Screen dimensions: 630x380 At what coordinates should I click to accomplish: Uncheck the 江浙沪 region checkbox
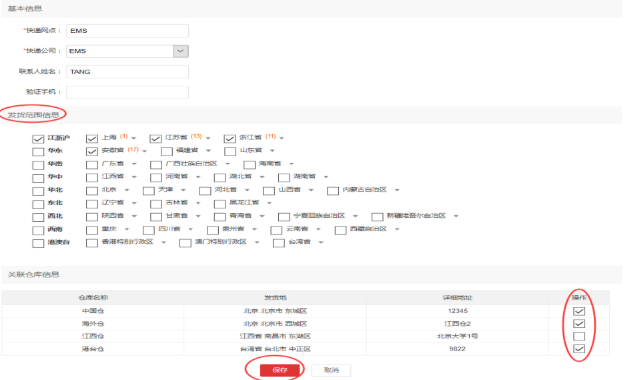tap(38, 139)
